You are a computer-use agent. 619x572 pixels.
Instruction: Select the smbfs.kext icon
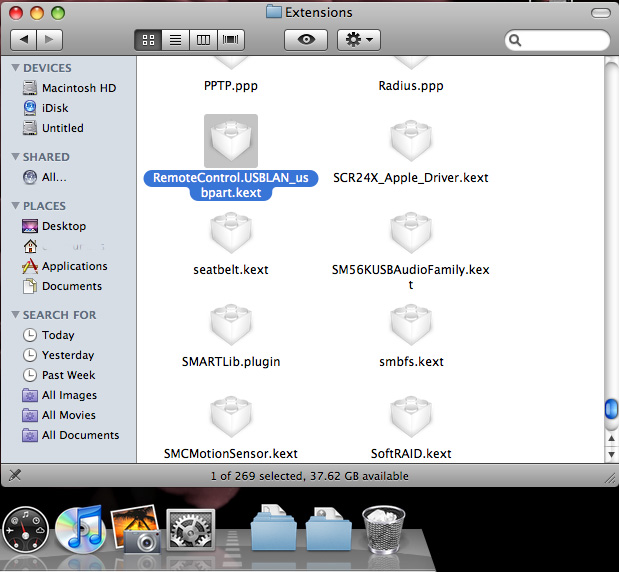pos(411,324)
